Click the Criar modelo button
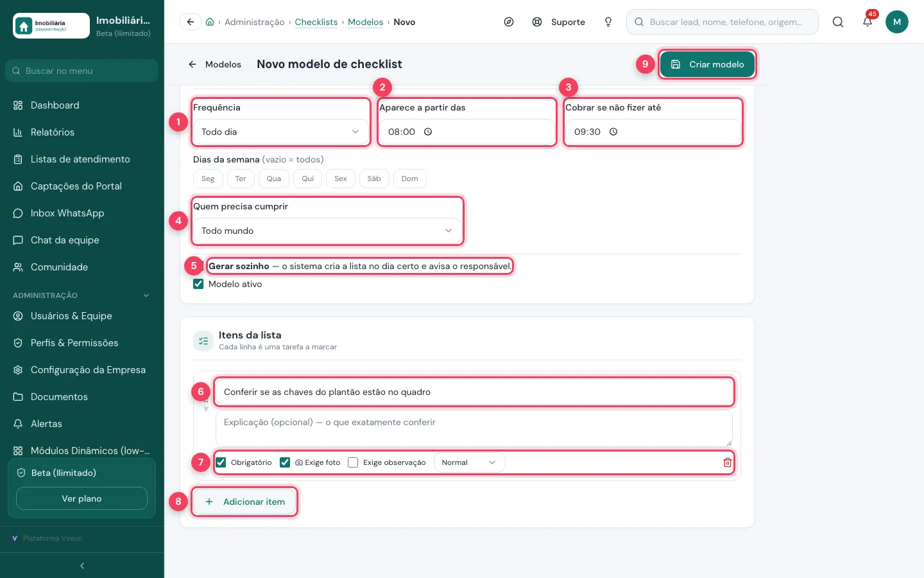This screenshot has width=924, height=578. click(x=707, y=64)
